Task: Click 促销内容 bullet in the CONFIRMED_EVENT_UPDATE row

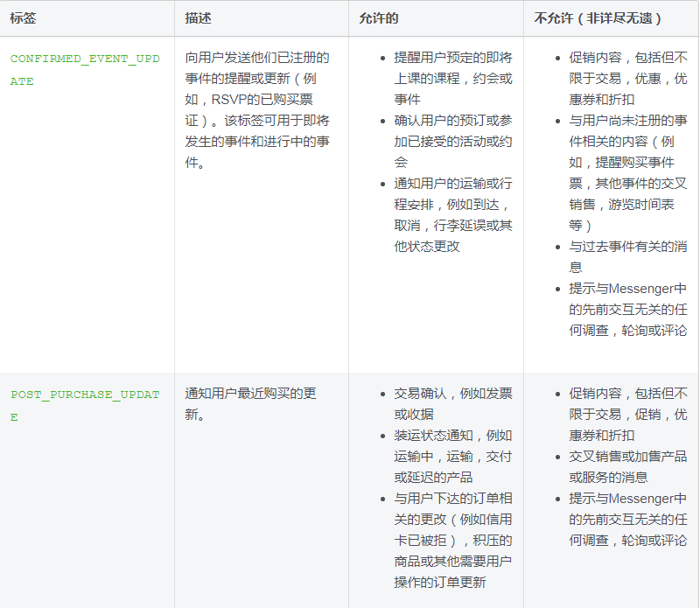Action: 627,78
